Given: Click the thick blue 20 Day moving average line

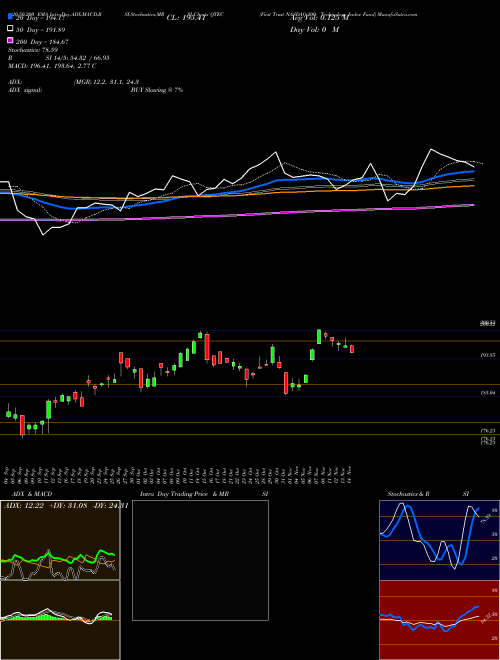Looking at the screenshot, I should (236, 192).
